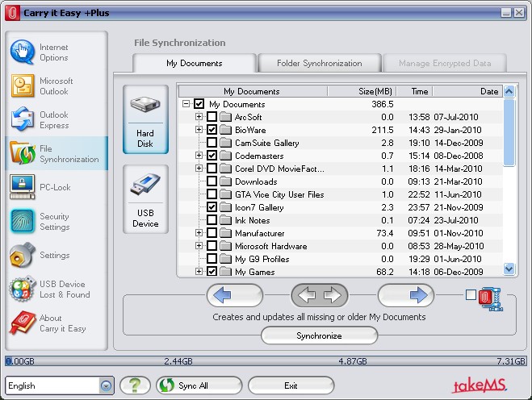Select the File Synchronization sidebar icon
Image resolution: width=532 pixels, height=400 pixels.
(23, 153)
